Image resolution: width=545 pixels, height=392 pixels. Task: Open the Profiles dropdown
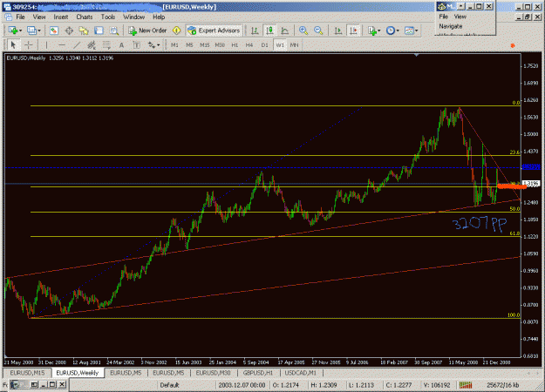point(34,30)
